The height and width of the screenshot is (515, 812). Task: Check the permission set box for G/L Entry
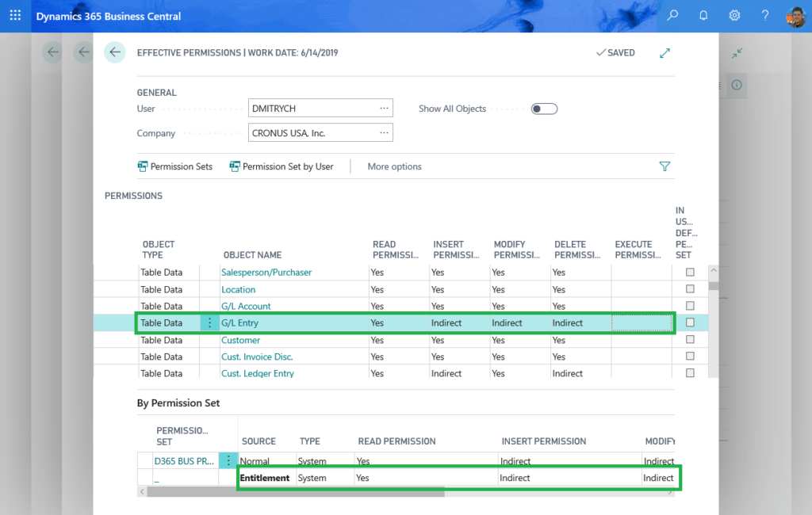pos(690,322)
